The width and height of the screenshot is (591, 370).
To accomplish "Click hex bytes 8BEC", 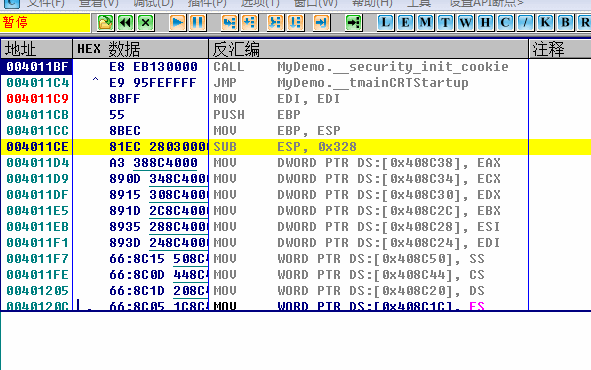I will pos(125,131).
